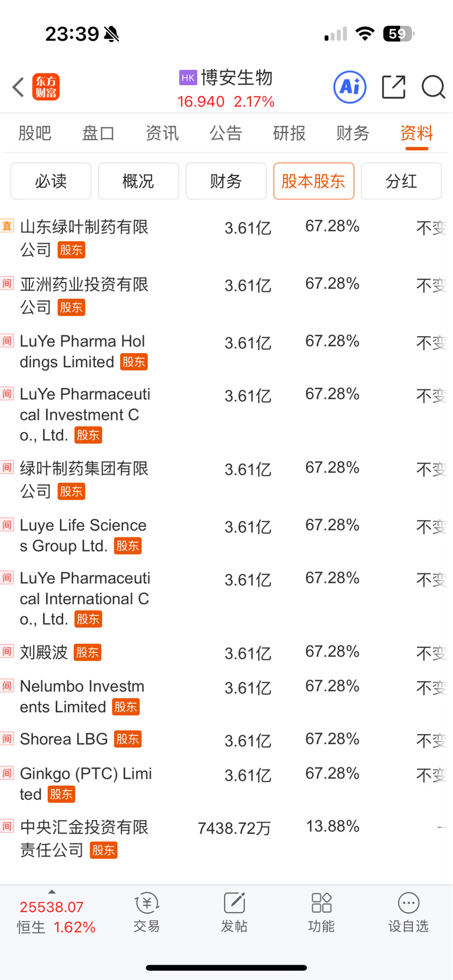Open the 东方财富 logo icon
Image resolution: width=453 pixels, height=980 pixels.
46,87
